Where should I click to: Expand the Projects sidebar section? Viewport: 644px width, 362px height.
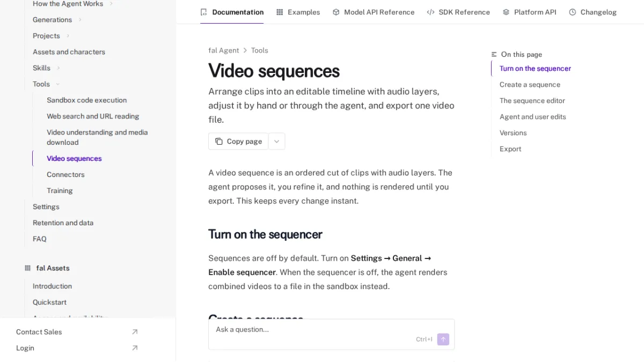tap(68, 36)
